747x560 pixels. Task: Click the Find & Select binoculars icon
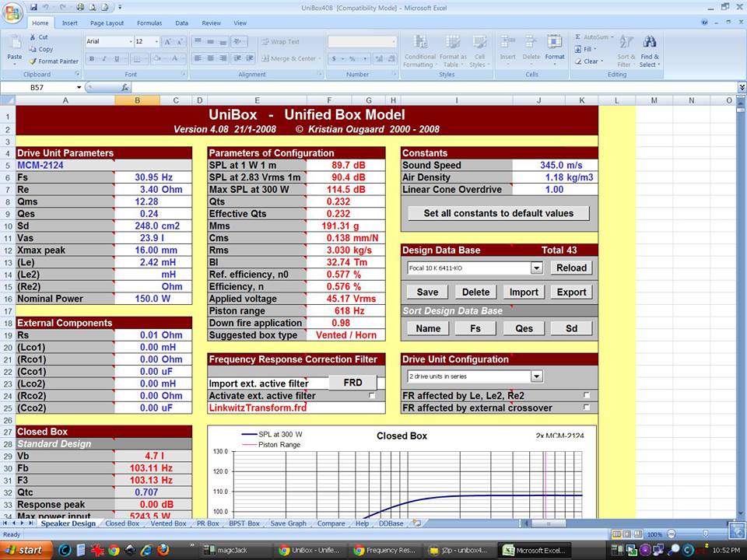pyautogui.click(x=649, y=42)
